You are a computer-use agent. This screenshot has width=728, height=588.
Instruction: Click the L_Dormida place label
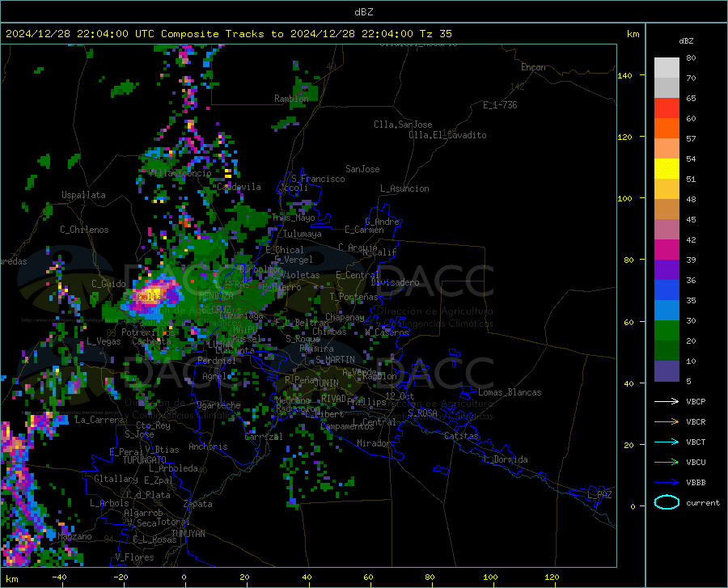pyautogui.click(x=505, y=459)
